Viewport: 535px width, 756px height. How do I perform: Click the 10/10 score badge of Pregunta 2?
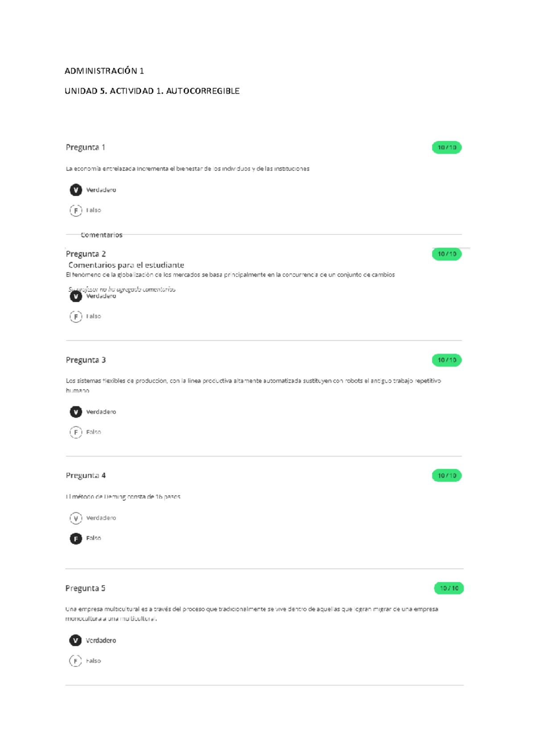(x=447, y=254)
